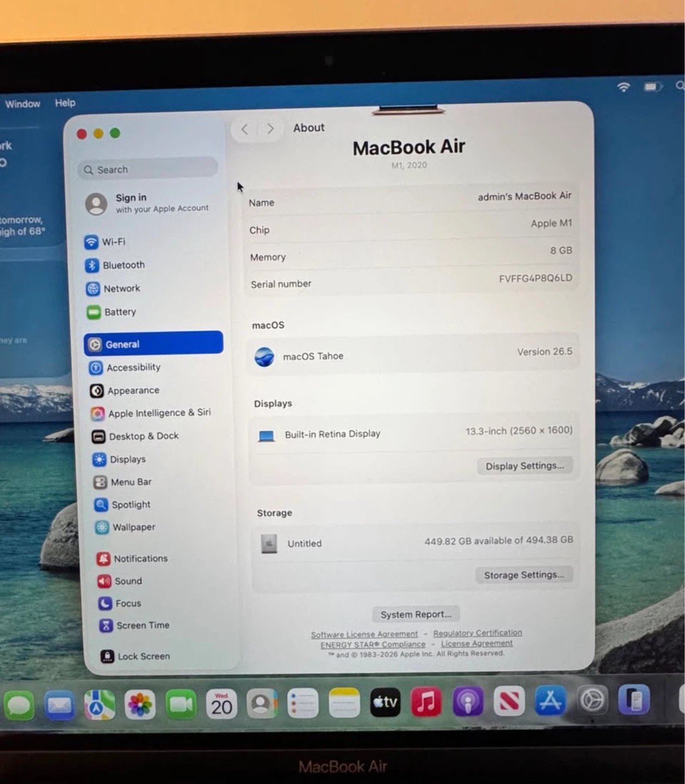Viewport: 685px width, 784px height.
Task: Open System Report
Action: click(416, 614)
